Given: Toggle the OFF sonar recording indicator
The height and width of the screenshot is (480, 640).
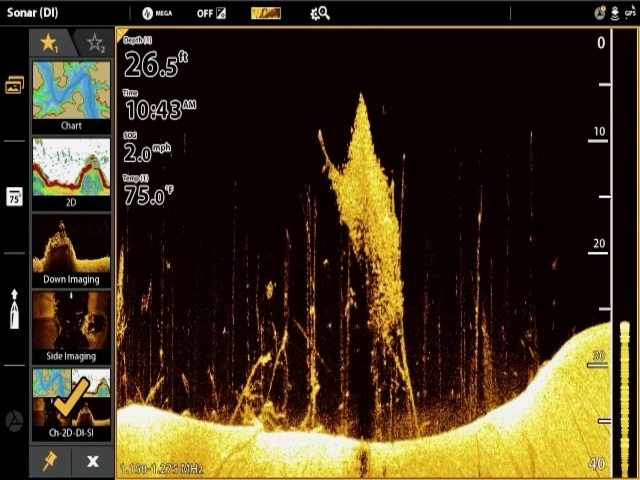Looking at the screenshot, I should click(x=211, y=13).
